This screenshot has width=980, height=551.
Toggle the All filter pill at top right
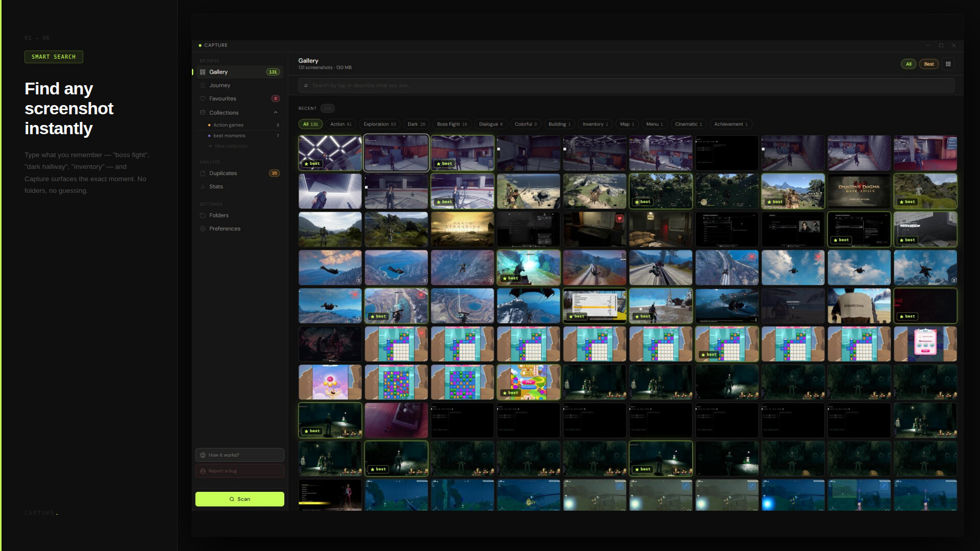coord(908,64)
